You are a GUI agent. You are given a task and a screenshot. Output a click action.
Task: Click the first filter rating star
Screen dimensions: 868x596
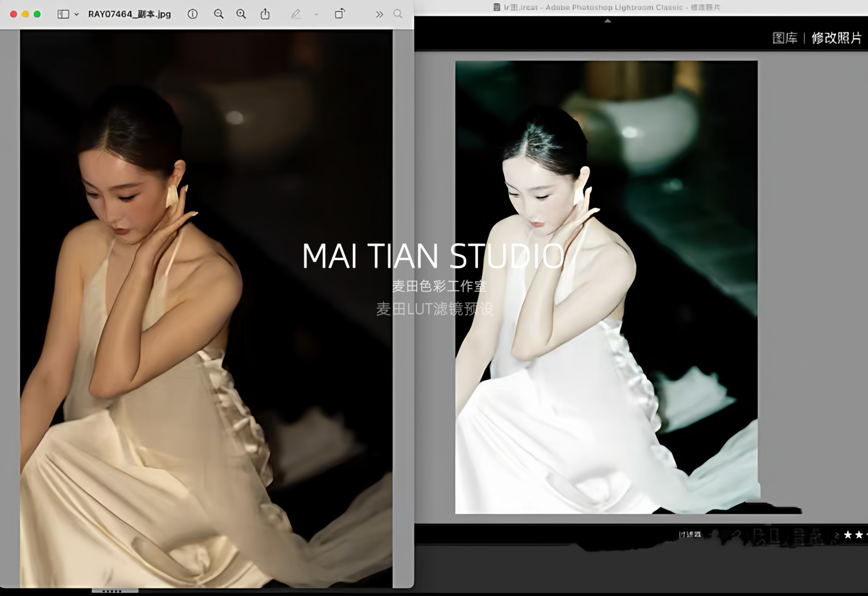(848, 535)
